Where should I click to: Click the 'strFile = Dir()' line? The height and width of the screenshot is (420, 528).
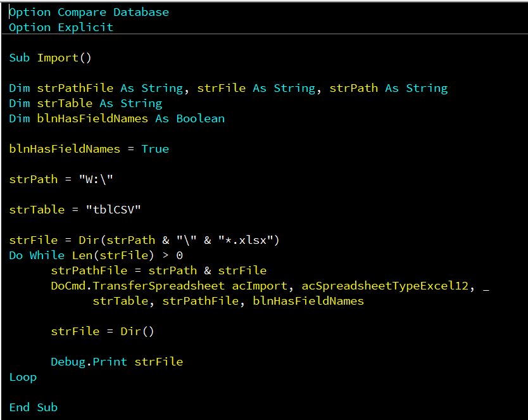103,331
